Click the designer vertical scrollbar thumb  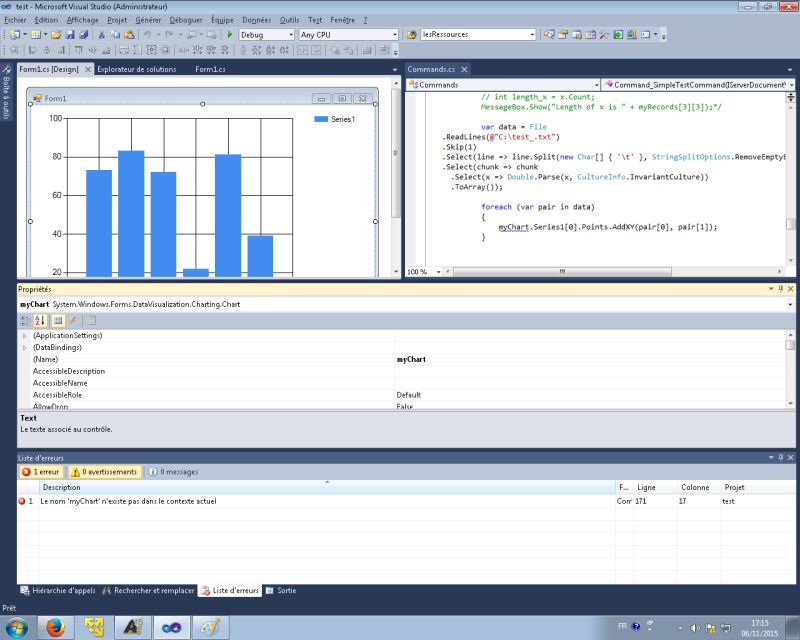[x=395, y=153]
